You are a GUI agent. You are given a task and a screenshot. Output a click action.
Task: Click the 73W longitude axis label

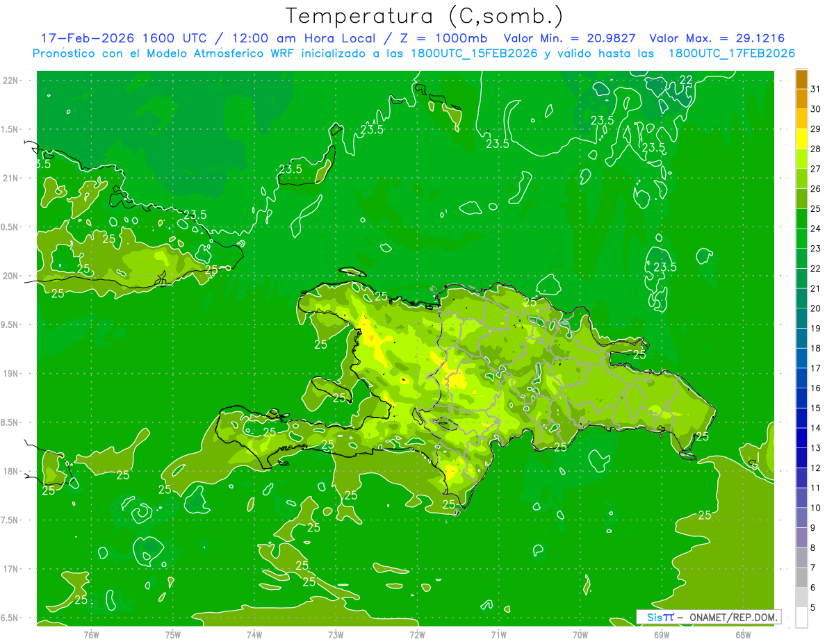[x=336, y=634]
